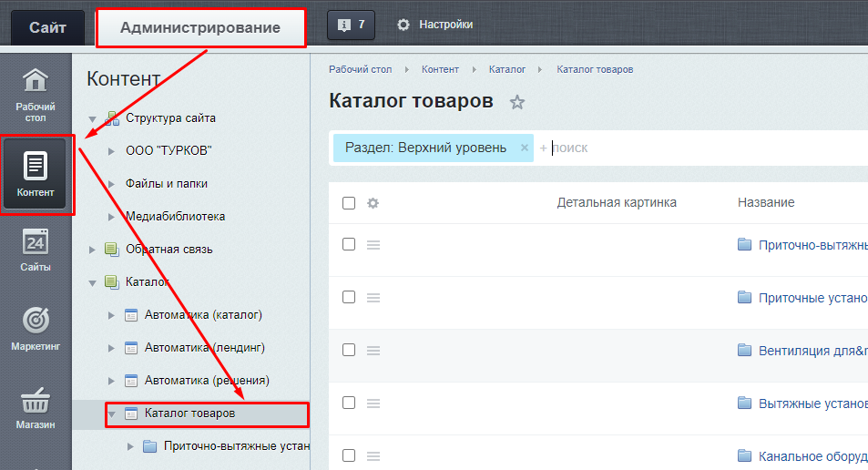
Task: Expand Автоматика (каталог) tree node
Action: coord(111,315)
